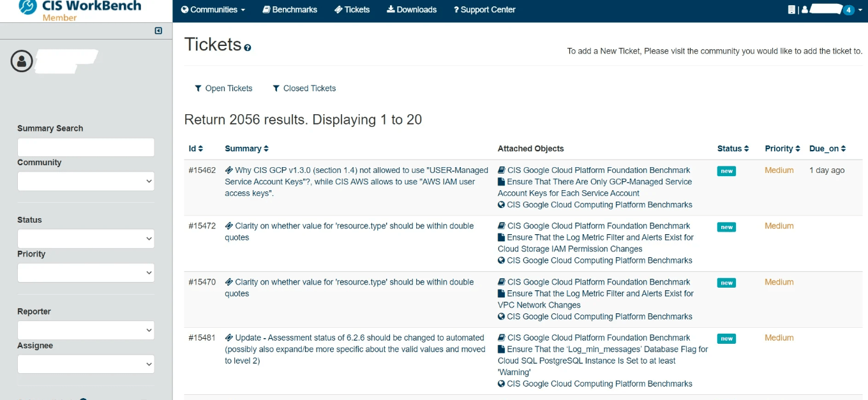Viewport: 868px width, 400px height.
Task: Filter by Closed Tickets
Action: 304,89
